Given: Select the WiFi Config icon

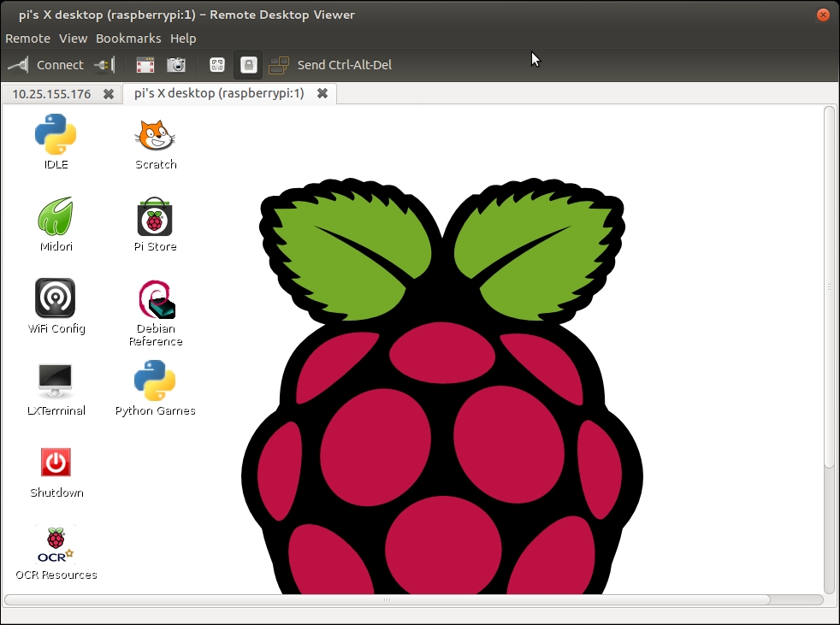Looking at the screenshot, I should pyautogui.click(x=56, y=298).
